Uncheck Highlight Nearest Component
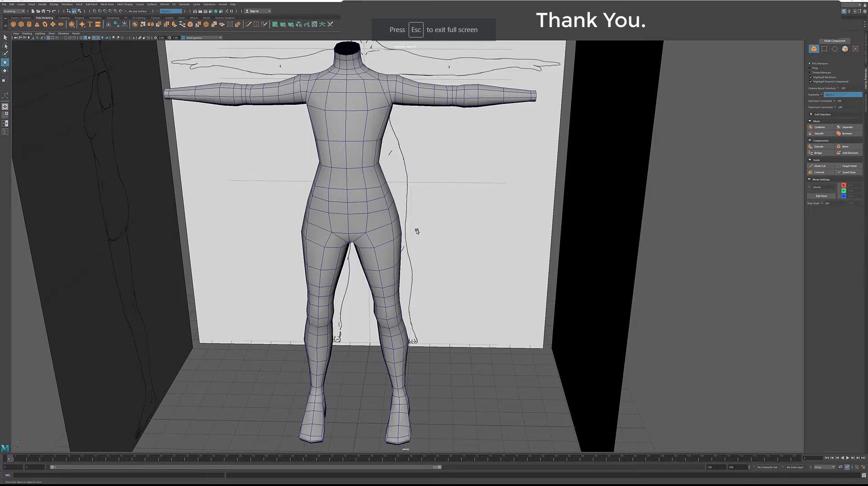This screenshot has height=486, width=868. point(811,82)
